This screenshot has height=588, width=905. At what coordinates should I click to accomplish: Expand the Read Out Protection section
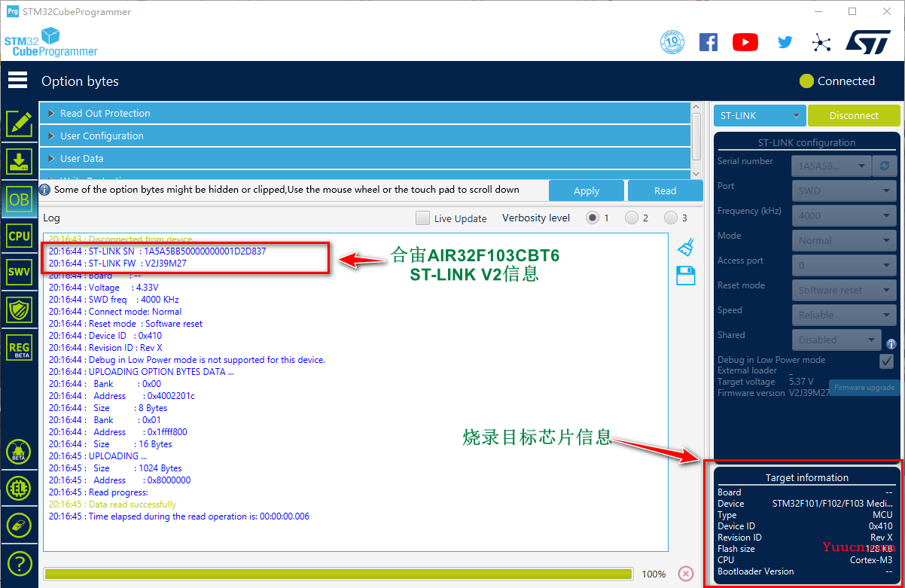tap(365, 113)
